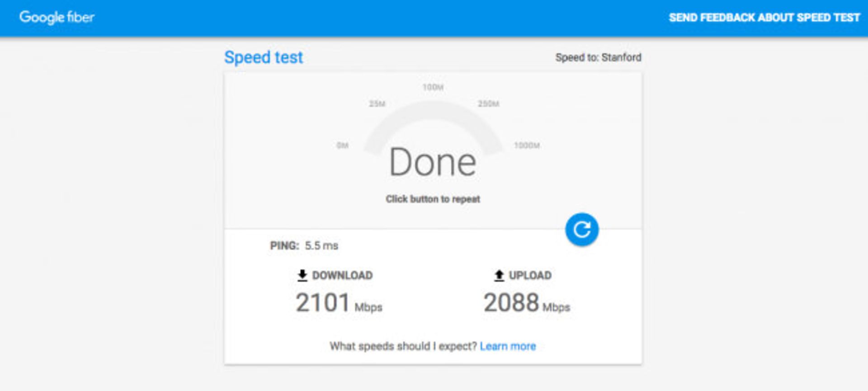The width and height of the screenshot is (868, 391).
Task: Click the "Click button to repeat" text
Action: coord(433,199)
